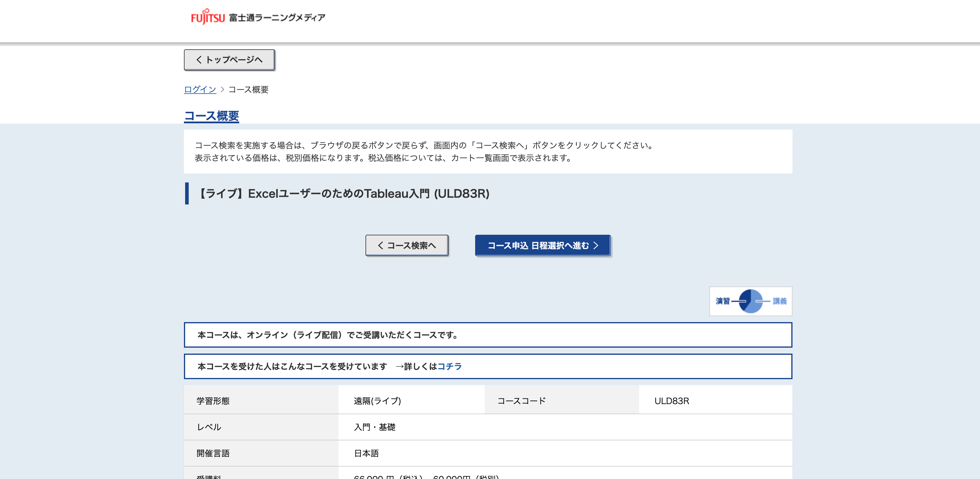Viewport: 980px width, 479px height.
Task: Click the 入門・基礎 level value
Action: 374,427
